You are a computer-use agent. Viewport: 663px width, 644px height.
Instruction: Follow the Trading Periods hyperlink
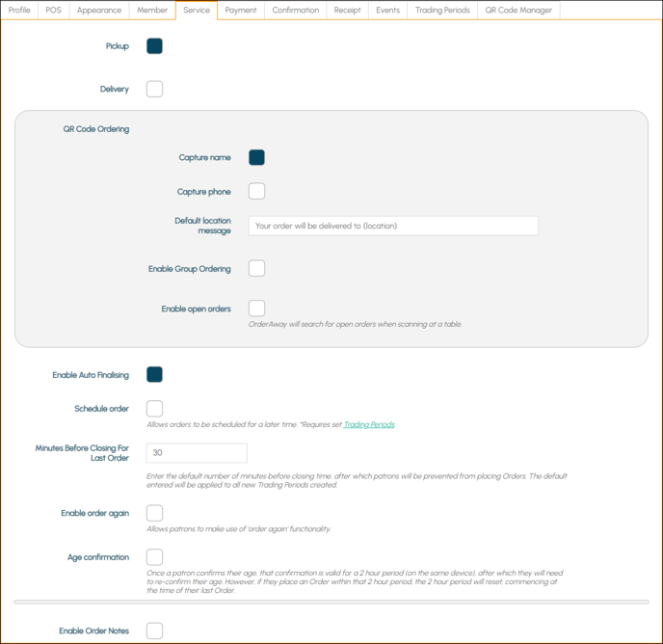[369, 424]
